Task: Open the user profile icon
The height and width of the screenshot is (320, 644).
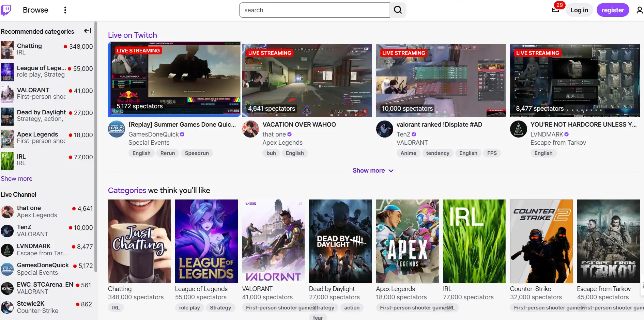Action: pos(640,10)
